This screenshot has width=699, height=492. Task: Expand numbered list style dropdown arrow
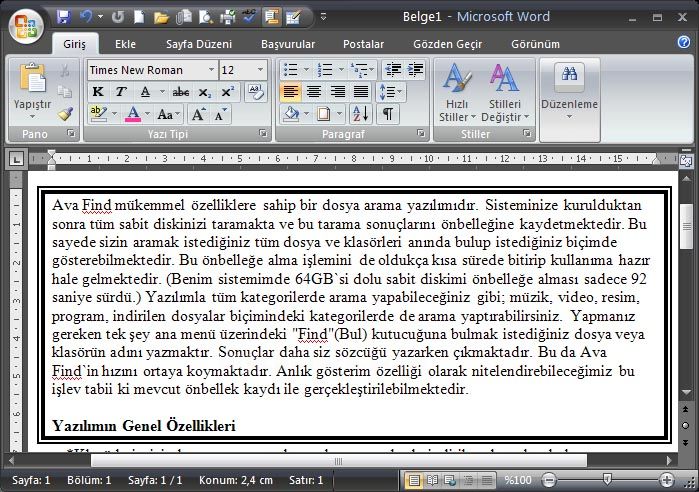click(x=341, y=70)
